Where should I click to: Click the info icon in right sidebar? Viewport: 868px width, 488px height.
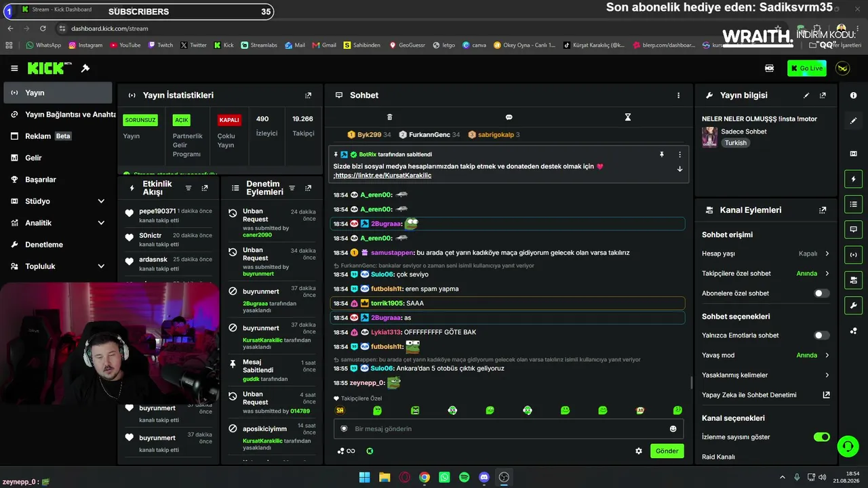coord(853,96)
